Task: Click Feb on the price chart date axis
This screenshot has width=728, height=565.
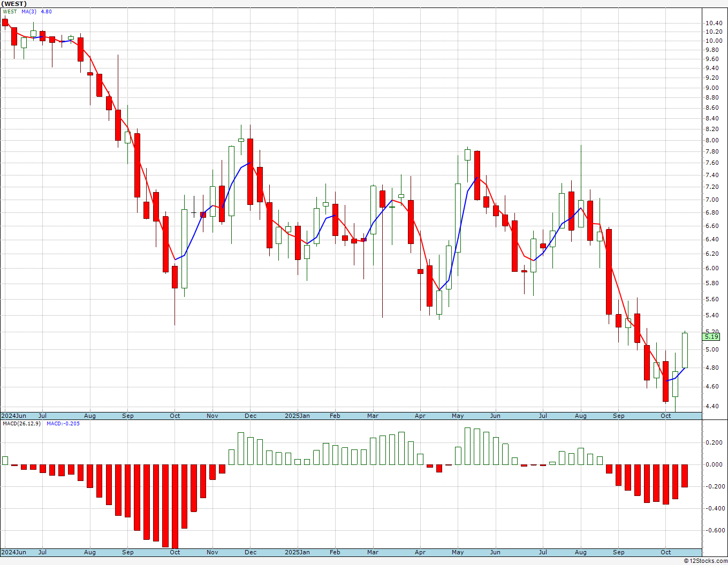Action: (x=335, y=416)
